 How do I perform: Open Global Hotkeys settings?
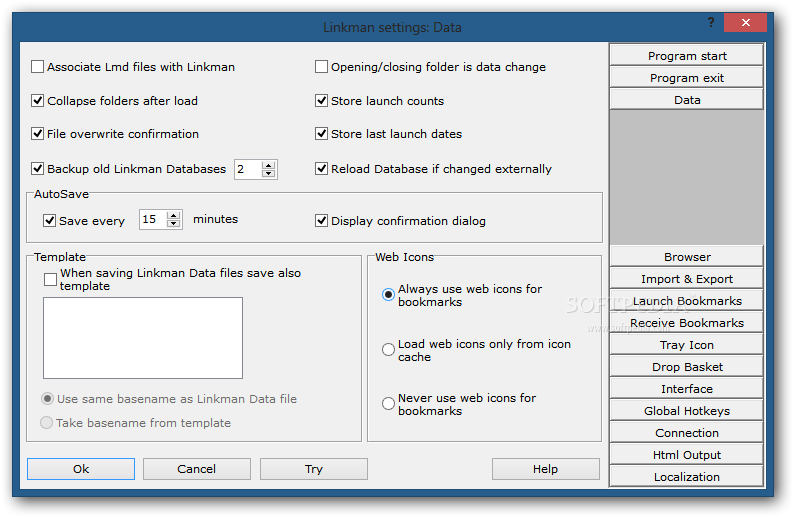coord(687,411)
